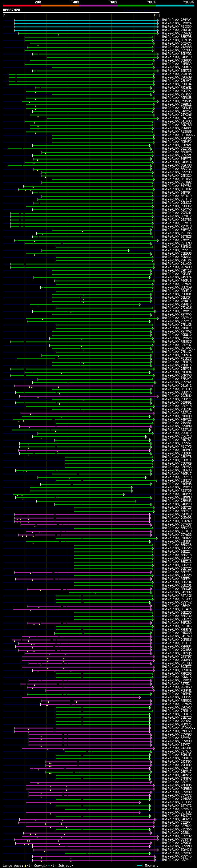Select the UniRef100_B9MVQ2 label
Image resolution: width=197 pixels, height=868 pixels.
(176, 54)
